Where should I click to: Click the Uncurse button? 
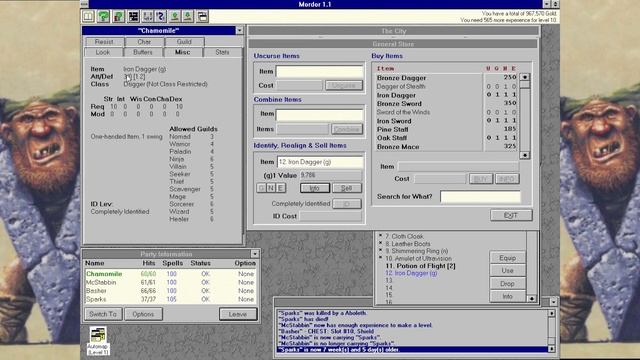344,85
